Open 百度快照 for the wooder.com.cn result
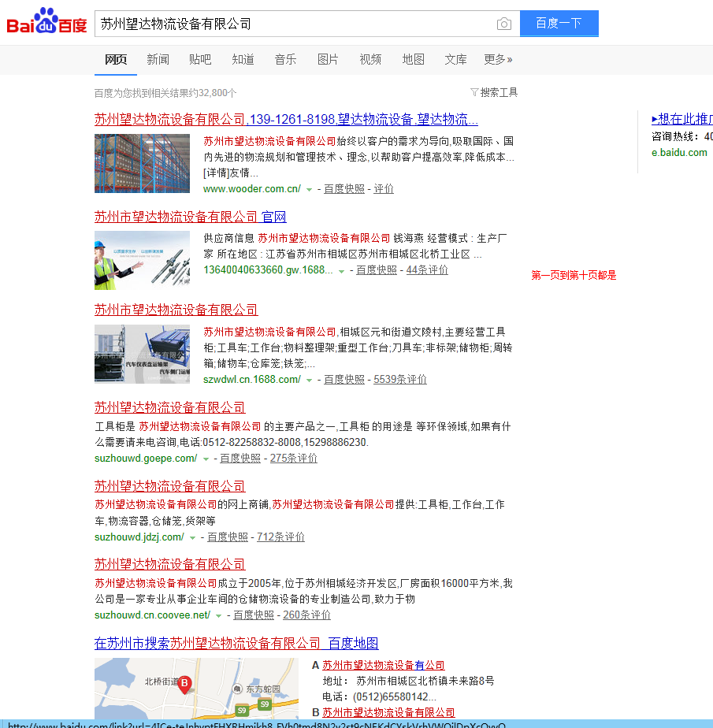Image resolution: width=713 pixels, height=728 pixels. pos(344,189)
